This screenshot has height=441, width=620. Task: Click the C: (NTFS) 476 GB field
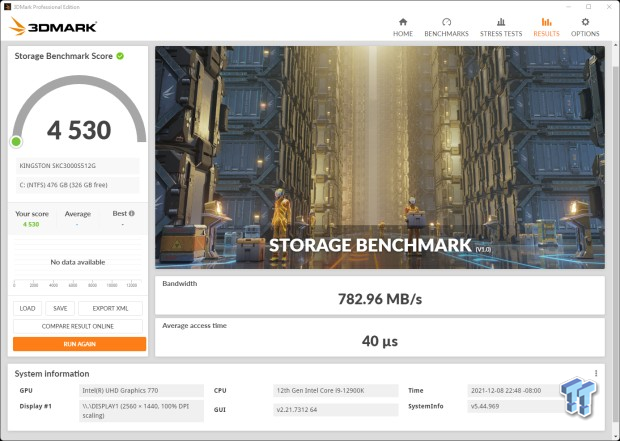pyautogui.click(x=79, y=185)
